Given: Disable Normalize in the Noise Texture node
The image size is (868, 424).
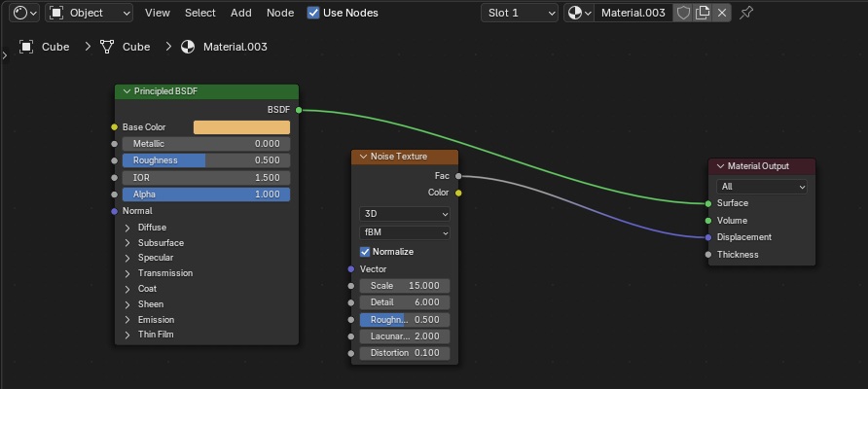Looking at the screenshot, I should pyautogui.click(x=366, y=252).
